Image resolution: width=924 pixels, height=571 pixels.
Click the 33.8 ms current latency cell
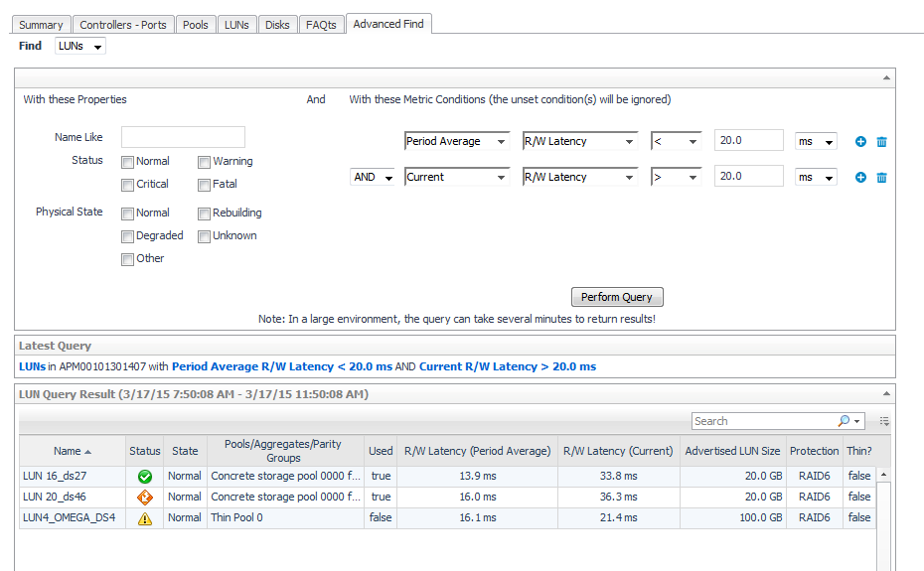[x=618, y=476]
